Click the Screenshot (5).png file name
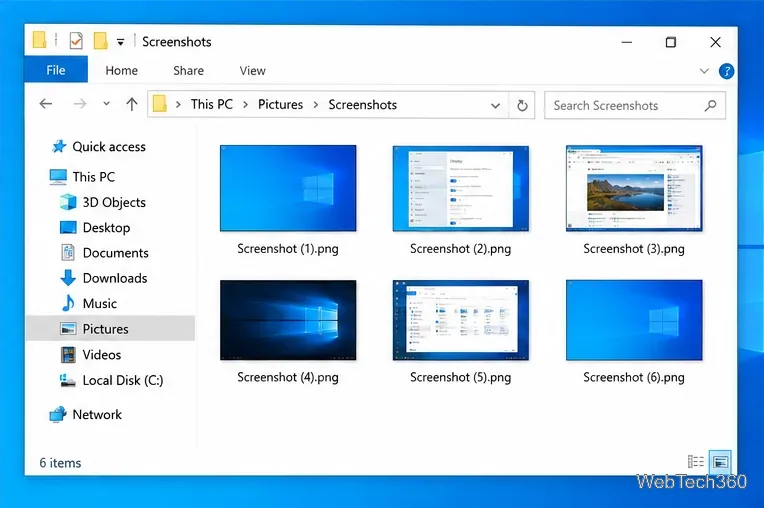 coord(460,377)
